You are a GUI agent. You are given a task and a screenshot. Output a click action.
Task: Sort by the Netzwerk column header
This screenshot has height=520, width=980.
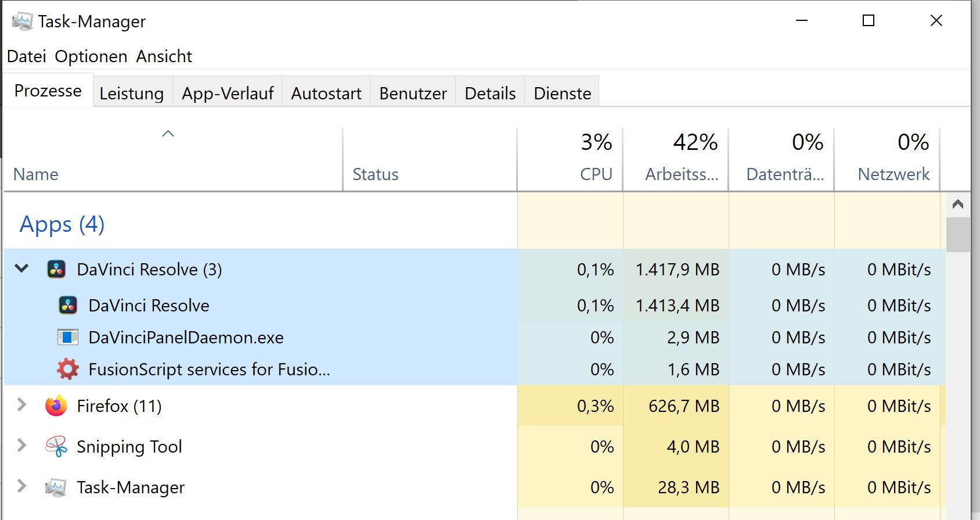[887, 160]
